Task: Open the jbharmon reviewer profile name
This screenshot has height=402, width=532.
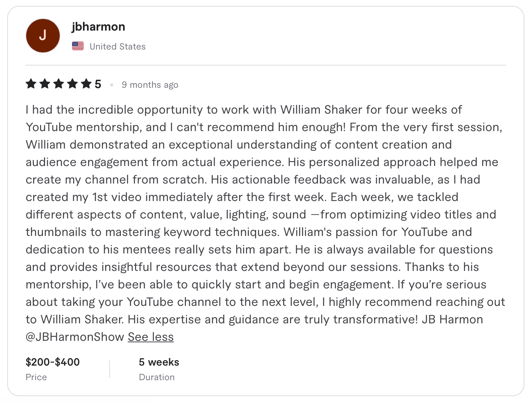Action: [98, 27]
